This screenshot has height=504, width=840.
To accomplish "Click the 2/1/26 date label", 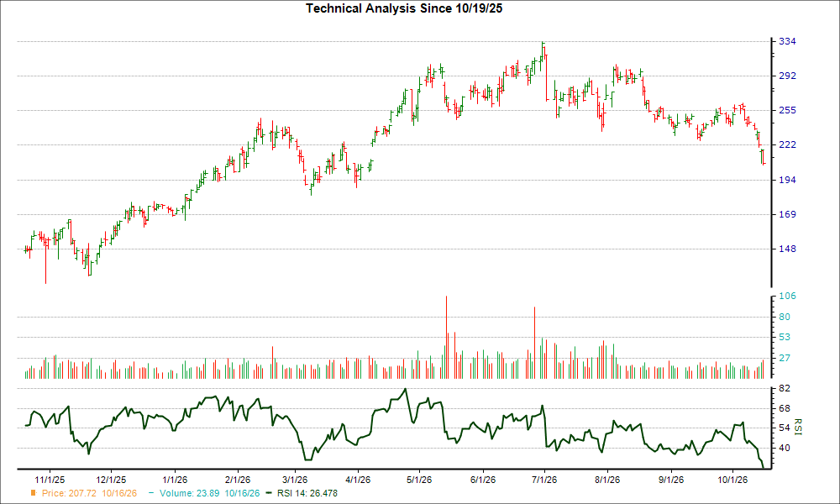I will tap(238, 480).
